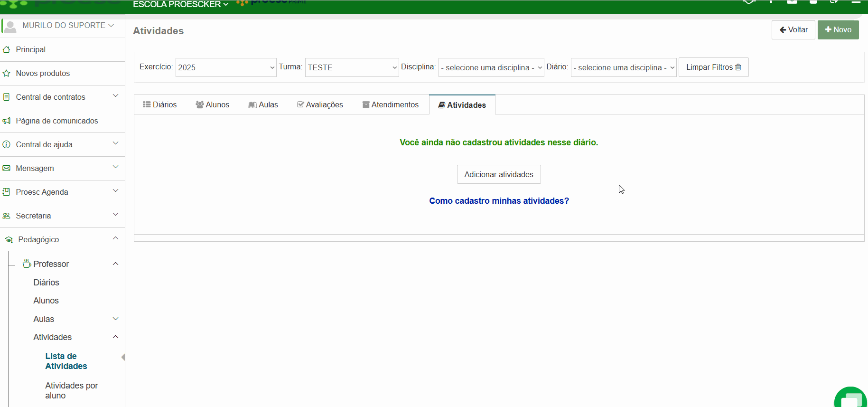This screenshot has width=868, height=407.
Task: Switch to the Avaliações tab
Action: [x=320, y=104]
